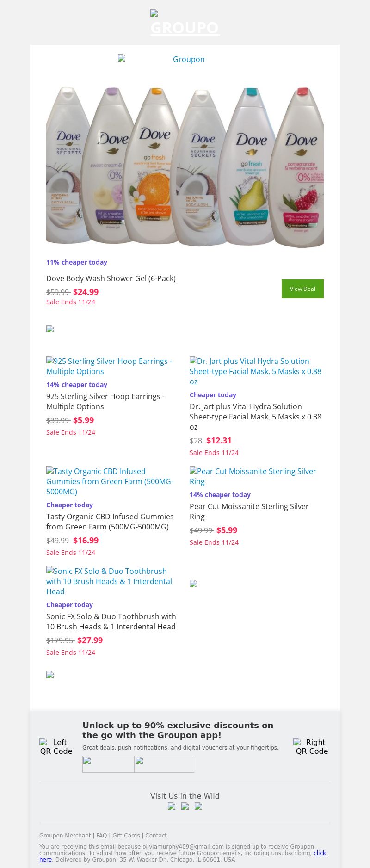Open the blue Dr. Jart Facial Mask image link

click(255, 371)
